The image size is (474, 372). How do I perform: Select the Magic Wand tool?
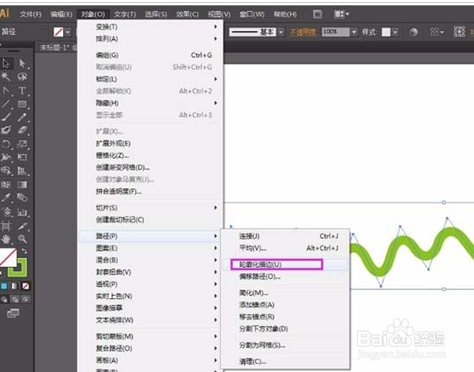(x=6, y=77)
